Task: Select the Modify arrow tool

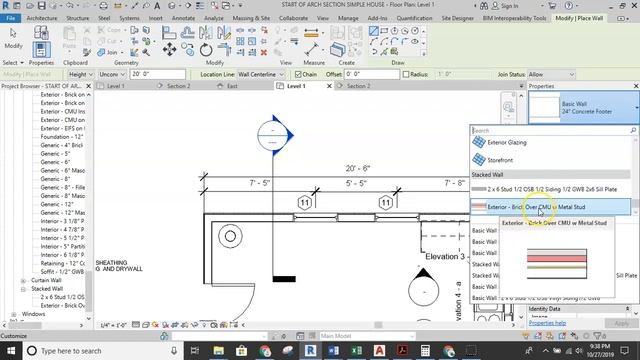Action: (x=13, y=38)
